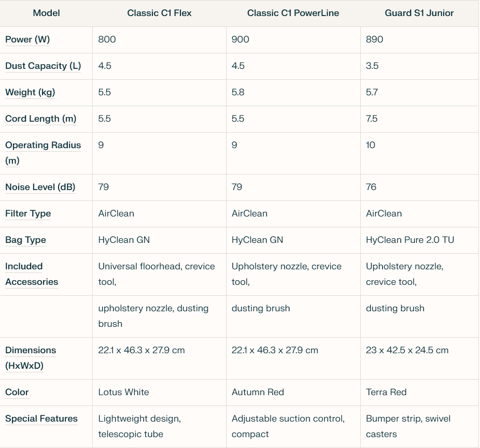Select the Classic C1 PowerLine header
This screenshot has height=448, width=480.
pyautogui.click(x=293, y=13)
